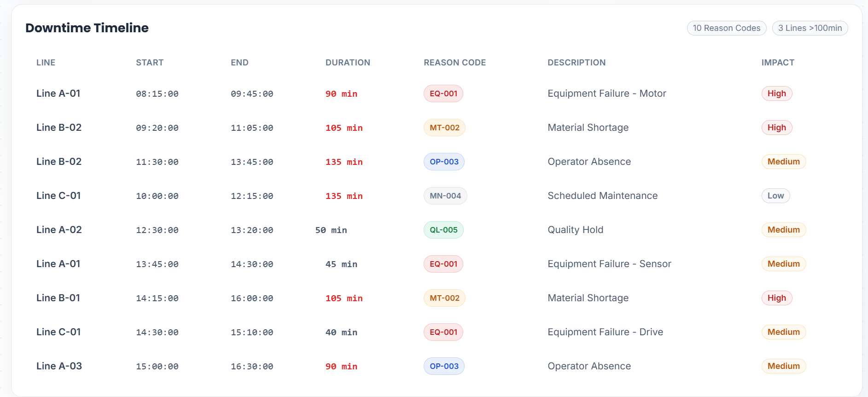Click EQ-001 badge in the Motor failure row
868x397 pixels.
coord(443,93)
